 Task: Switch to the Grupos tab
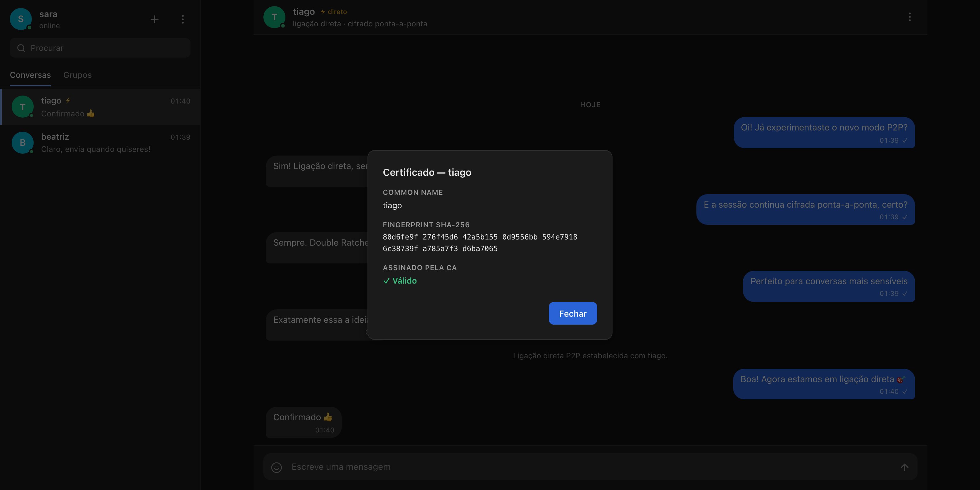[77, 75]
